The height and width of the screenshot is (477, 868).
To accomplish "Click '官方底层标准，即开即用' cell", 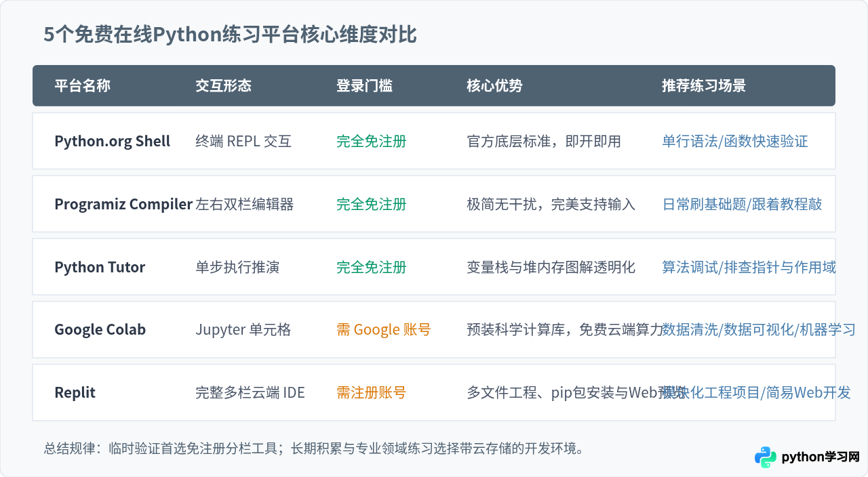I will tap(544, 142).
